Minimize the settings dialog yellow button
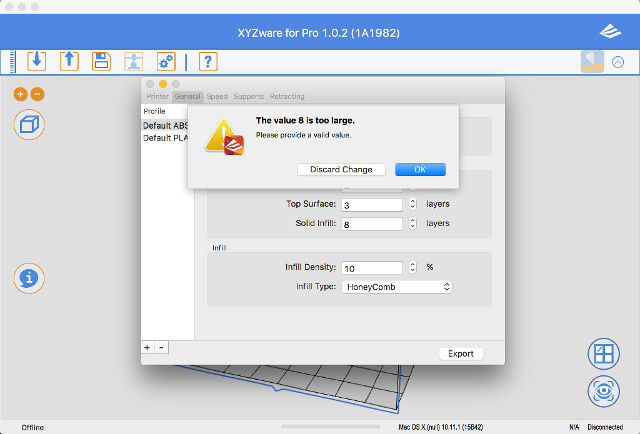This screenshot has width=640, height=434. click(x=163, y=84)
